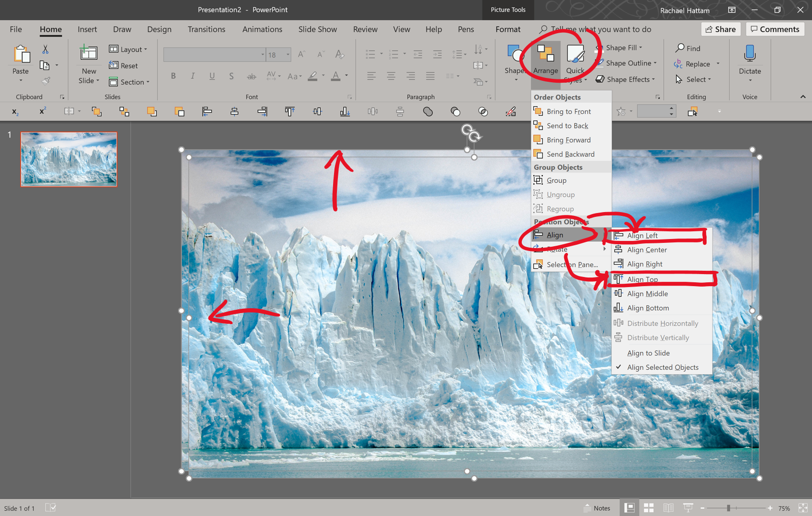
Task: Open the Font Size dropdown
Action: 287,54
